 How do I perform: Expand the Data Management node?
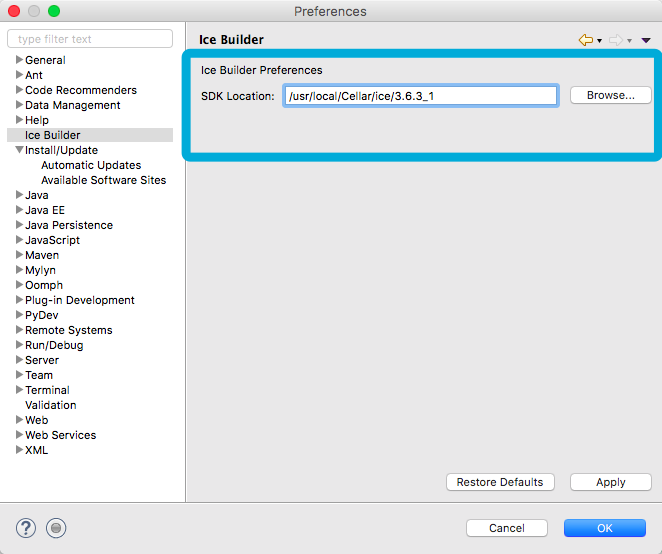pos(19,105)
